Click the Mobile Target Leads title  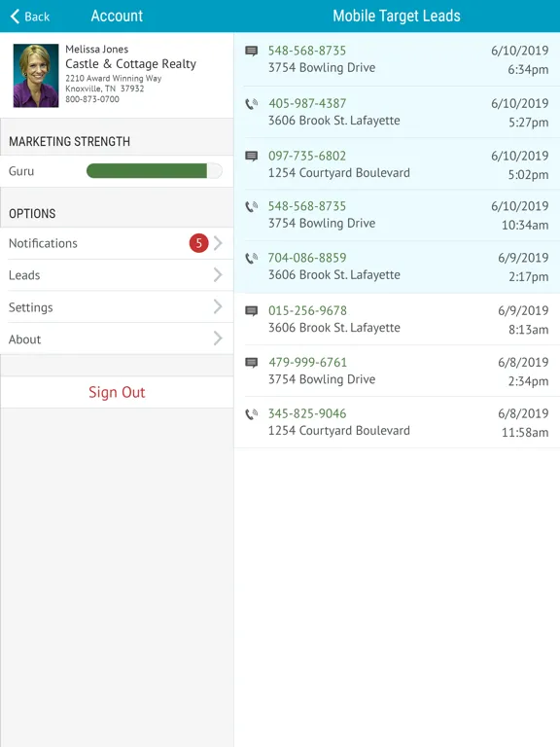point(397,16)
